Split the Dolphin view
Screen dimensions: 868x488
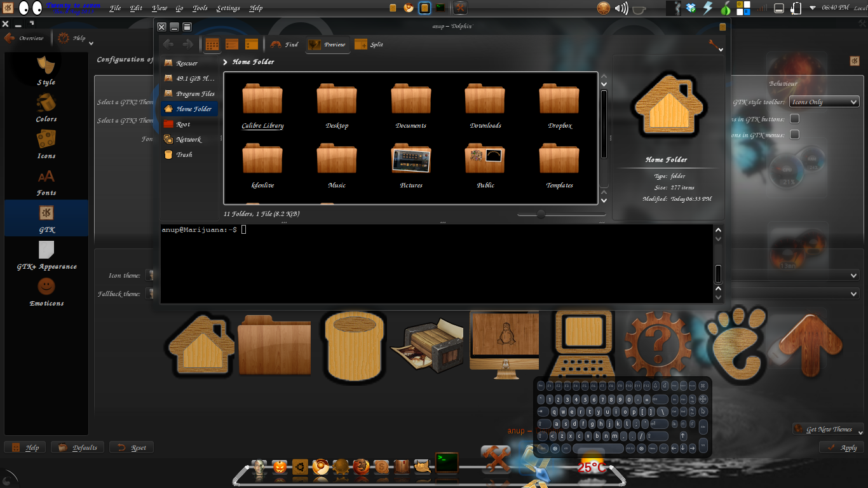click(x=369, y=44)
